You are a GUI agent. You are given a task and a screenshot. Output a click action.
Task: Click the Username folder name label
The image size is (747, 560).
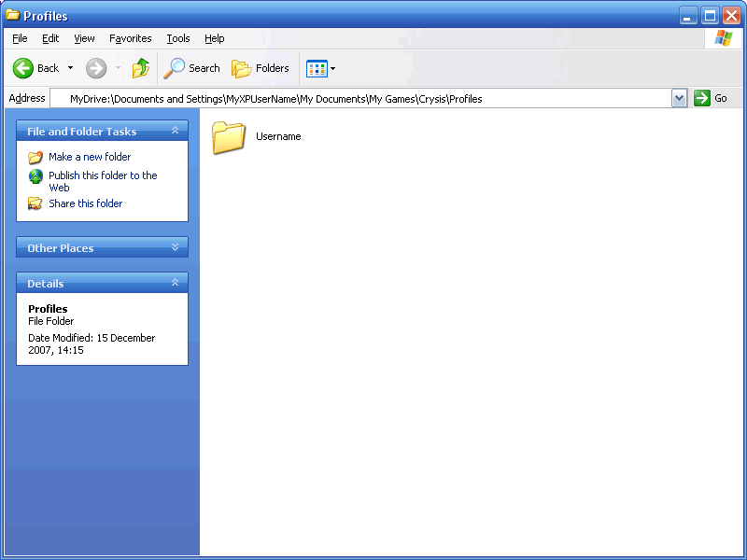[278, 136]
